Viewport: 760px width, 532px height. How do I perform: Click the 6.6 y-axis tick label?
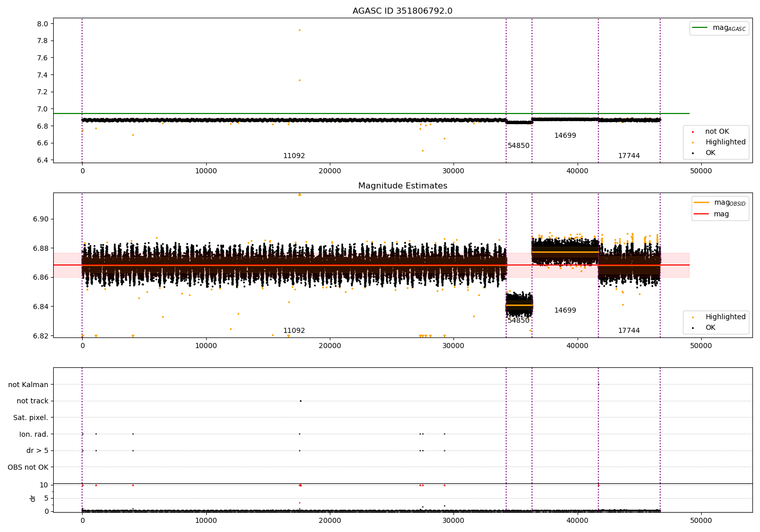(x=43, y=143)
